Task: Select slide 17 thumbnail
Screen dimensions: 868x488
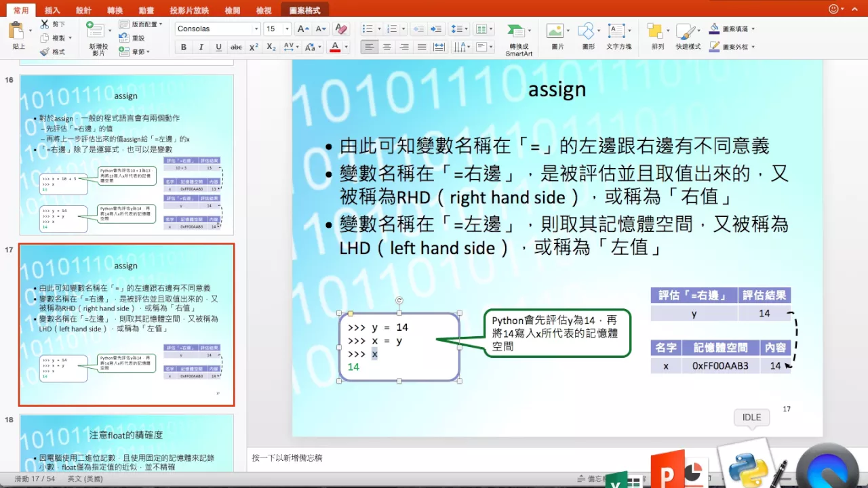Action: click(127, 325)
